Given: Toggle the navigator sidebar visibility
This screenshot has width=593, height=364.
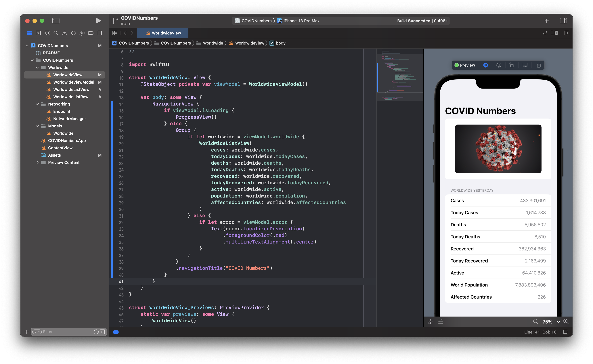Looking at the screenshot, I should (x=56, y=21).
